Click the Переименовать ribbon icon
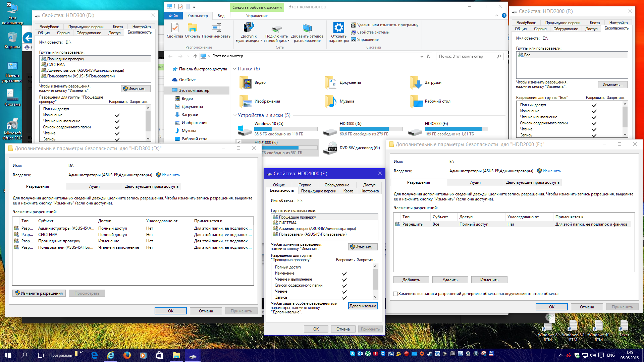Image resolution: width=644 pixels, height=362 pixels. (x=216, y=31)
